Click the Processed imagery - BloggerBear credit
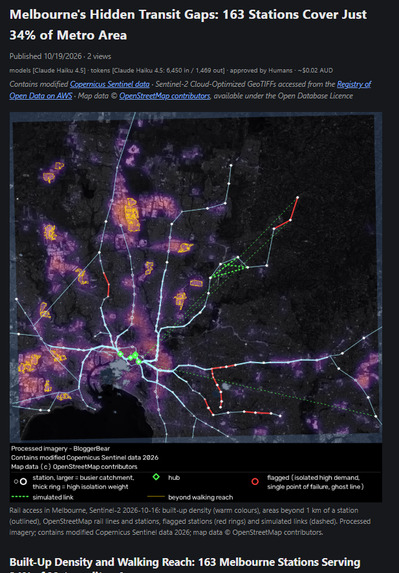This screenshot has height=573, width=399. [60, 448]
